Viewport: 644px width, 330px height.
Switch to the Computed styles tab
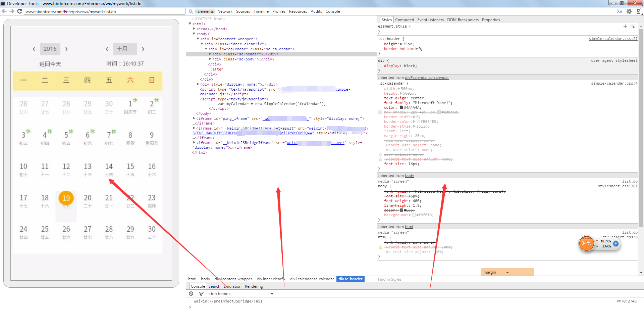405,20
